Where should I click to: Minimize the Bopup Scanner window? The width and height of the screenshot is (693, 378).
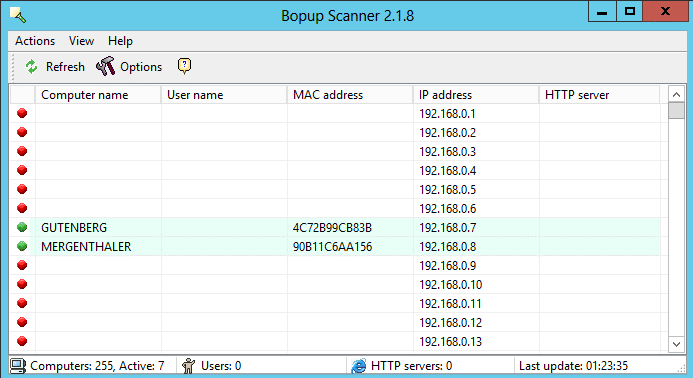pos(602,11)
